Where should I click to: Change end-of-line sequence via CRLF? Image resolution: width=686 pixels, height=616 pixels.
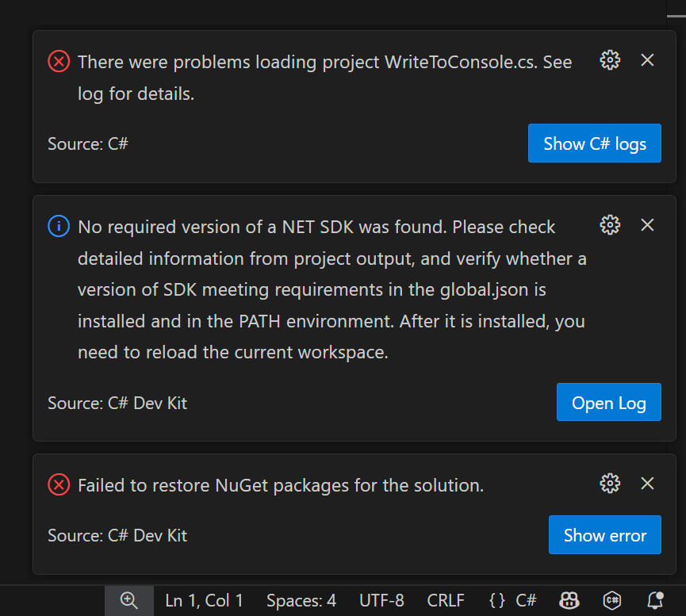coord(446,600)
